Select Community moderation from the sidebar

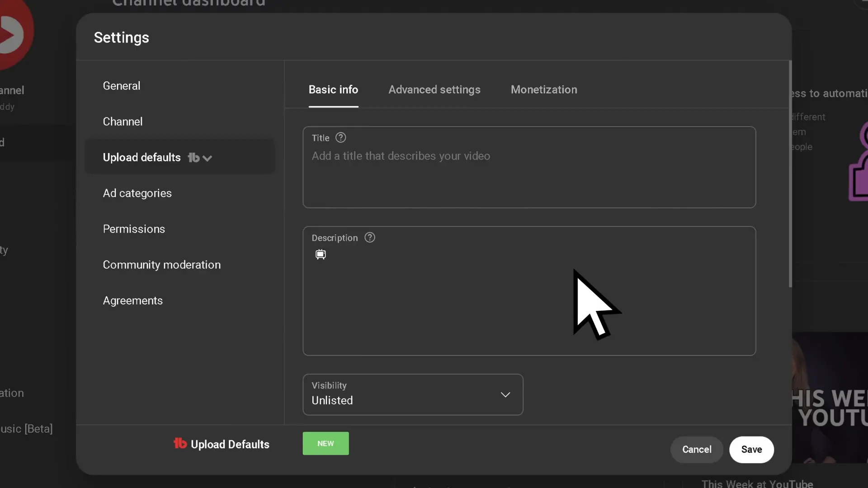(162, 265)
